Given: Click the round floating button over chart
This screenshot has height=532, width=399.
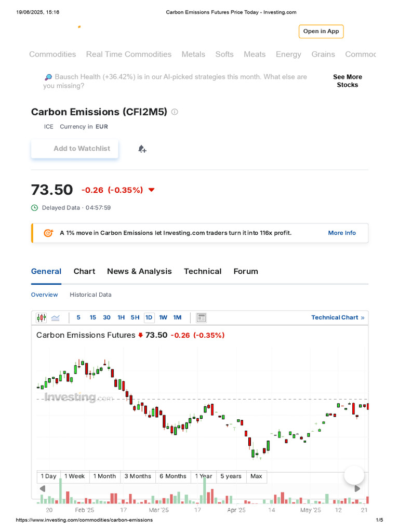Looking at the screenshot, I should click(x=354, y=475).
